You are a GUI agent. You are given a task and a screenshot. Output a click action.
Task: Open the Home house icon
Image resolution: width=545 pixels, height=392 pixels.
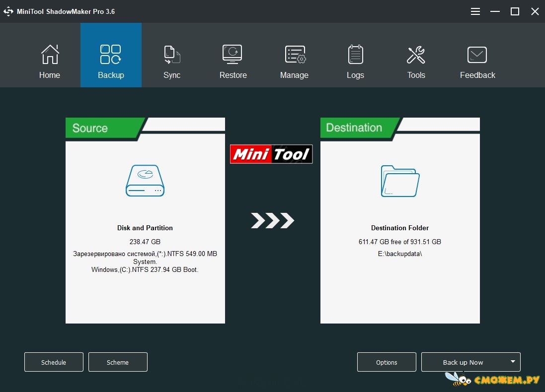coord(50,55)
